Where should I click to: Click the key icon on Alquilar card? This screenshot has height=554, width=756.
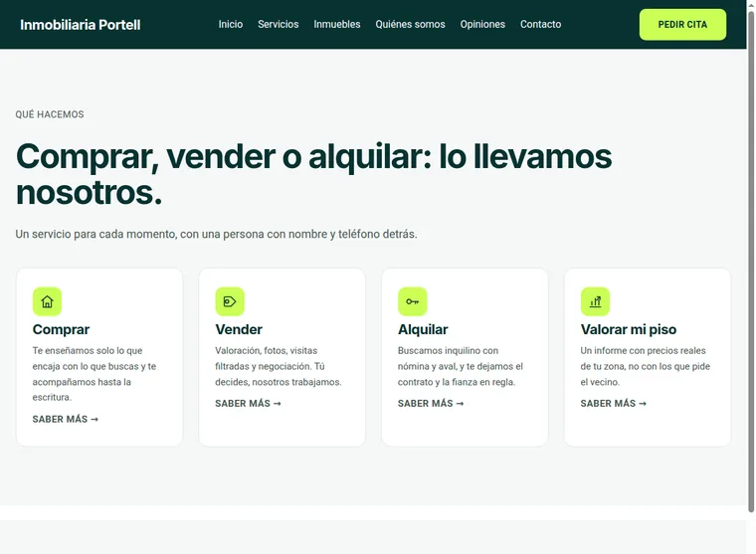tap(412, 301)
